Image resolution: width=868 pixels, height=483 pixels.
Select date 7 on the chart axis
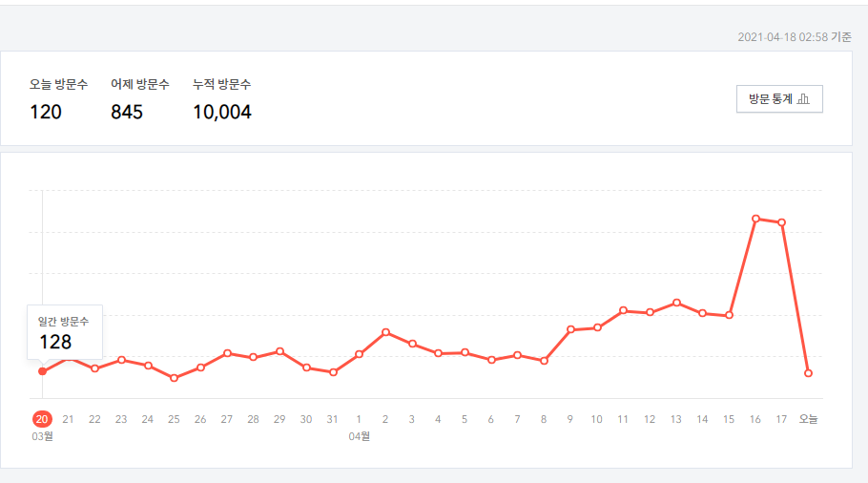click(x=517, y=419)
